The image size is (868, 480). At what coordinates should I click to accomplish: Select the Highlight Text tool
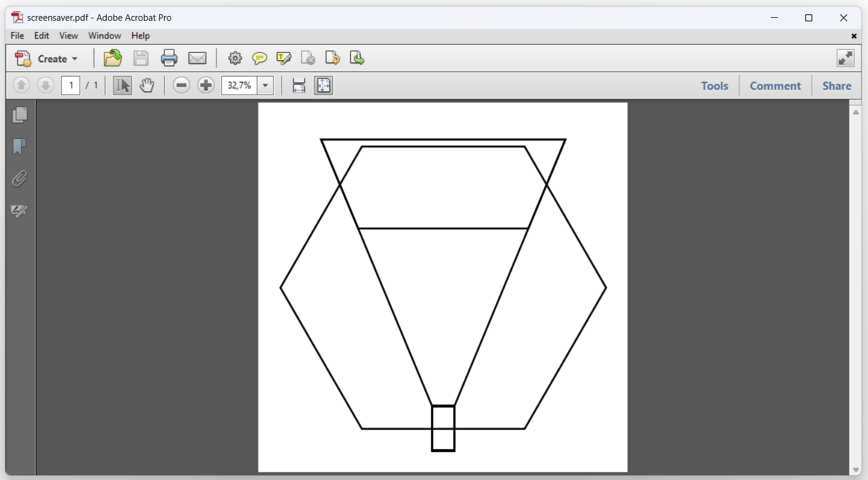point(284,58)
